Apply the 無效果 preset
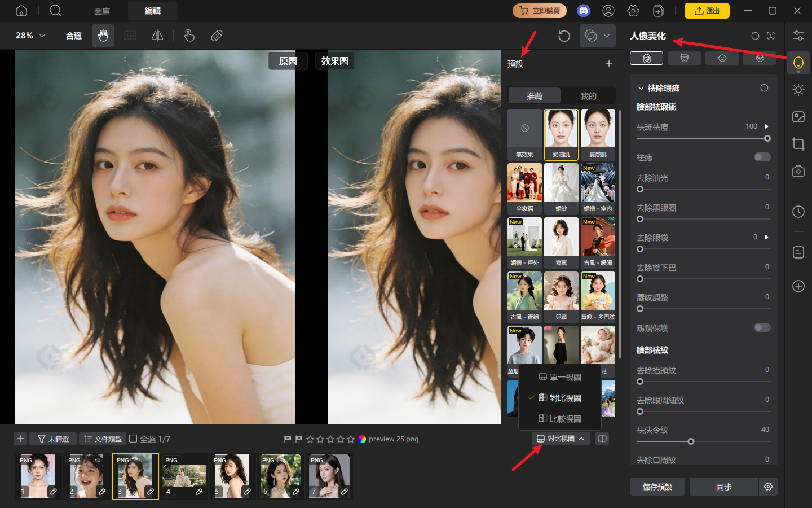The image size is (812, 508). pyautogui.click(x=524, y=134)
